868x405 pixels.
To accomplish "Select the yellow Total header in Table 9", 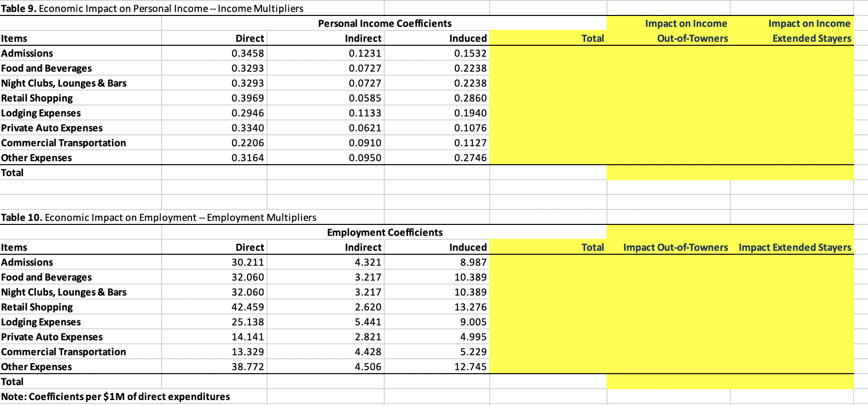I will tap(593, 38).
